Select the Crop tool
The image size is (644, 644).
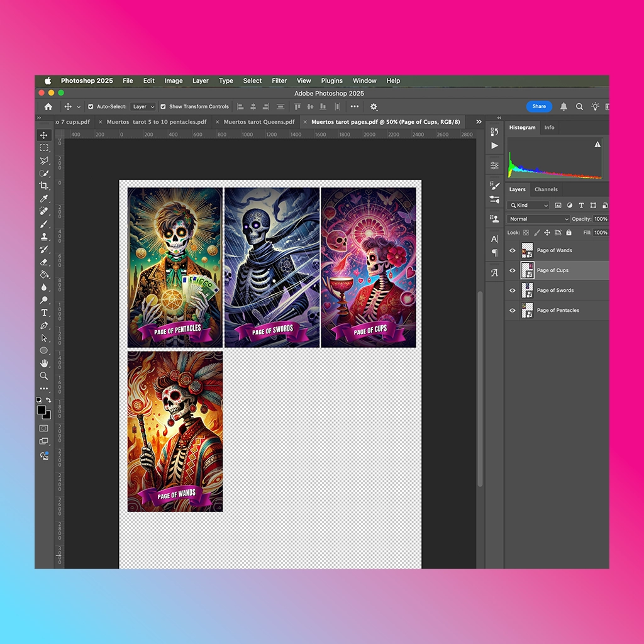tap(44, 186)
